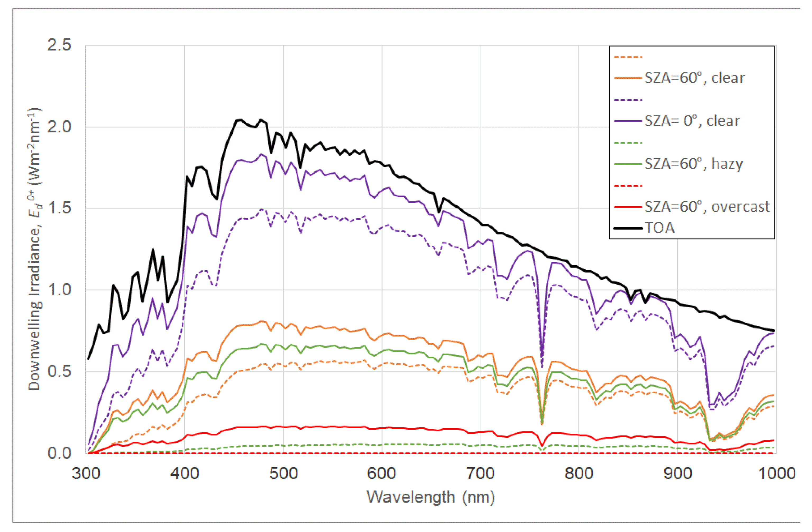Select the dashed purple legend line sample
This screenshot has height=532, width=812.
click(629, 100)
